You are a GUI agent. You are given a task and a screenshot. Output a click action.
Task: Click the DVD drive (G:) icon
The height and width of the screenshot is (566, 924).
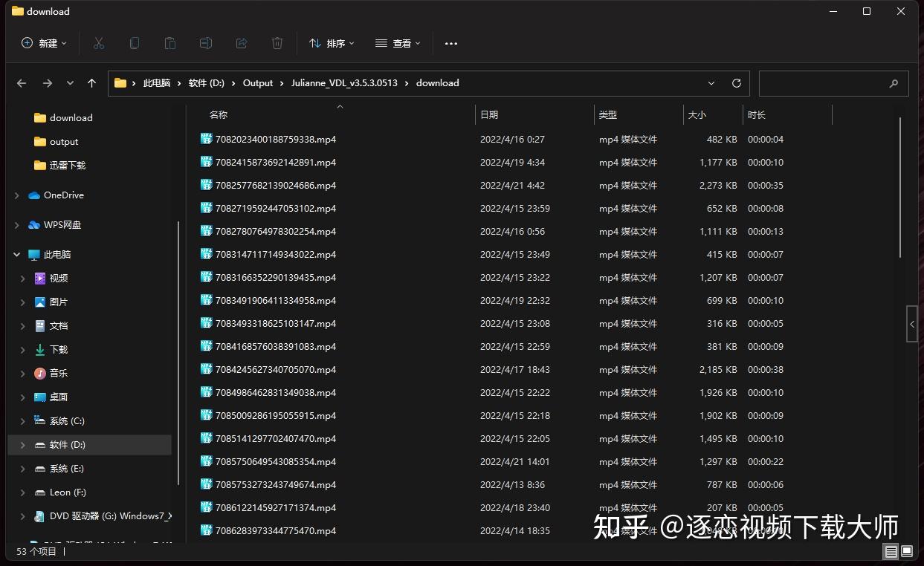pyautogui.click(x=40, y=516)
